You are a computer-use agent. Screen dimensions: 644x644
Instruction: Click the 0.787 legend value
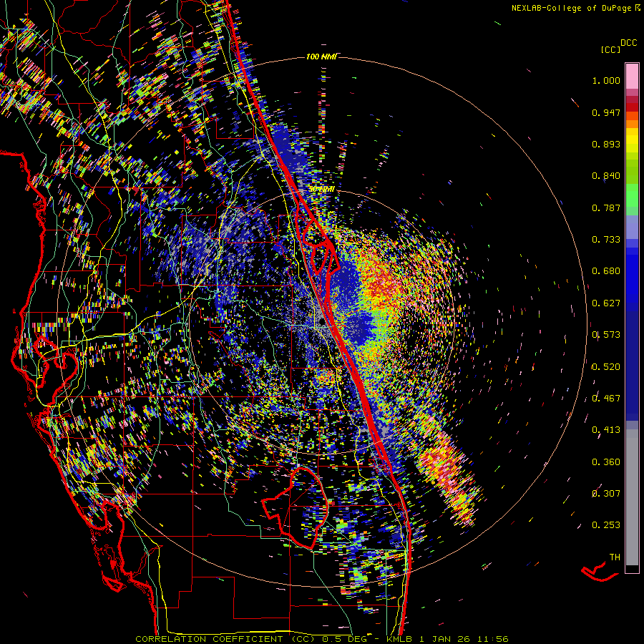click(606, 208)
